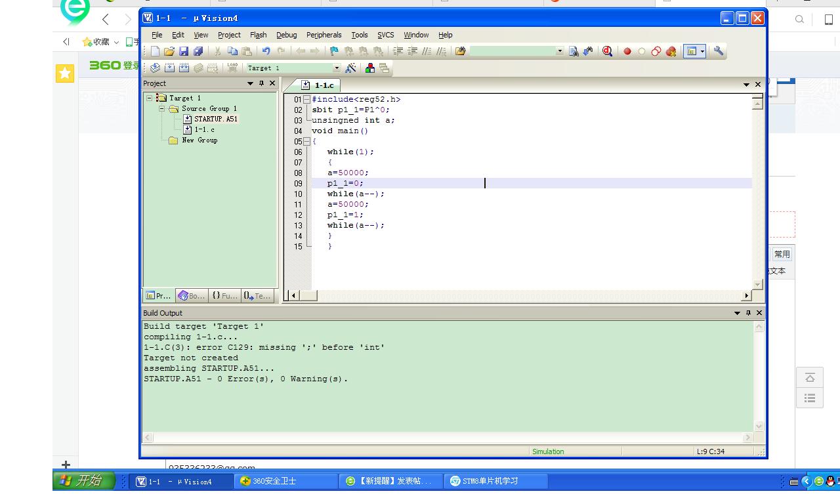Switch to 360安全卫士 taskbar item
The image size is (840, 504).
pos(286,481)
